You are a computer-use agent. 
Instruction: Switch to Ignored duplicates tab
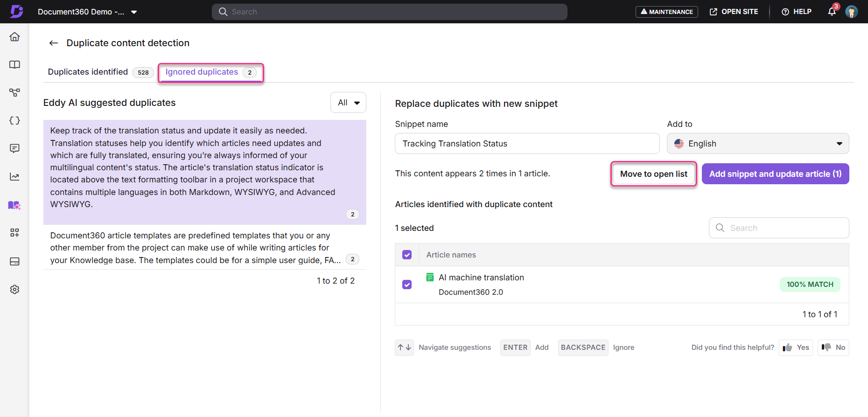211,72
